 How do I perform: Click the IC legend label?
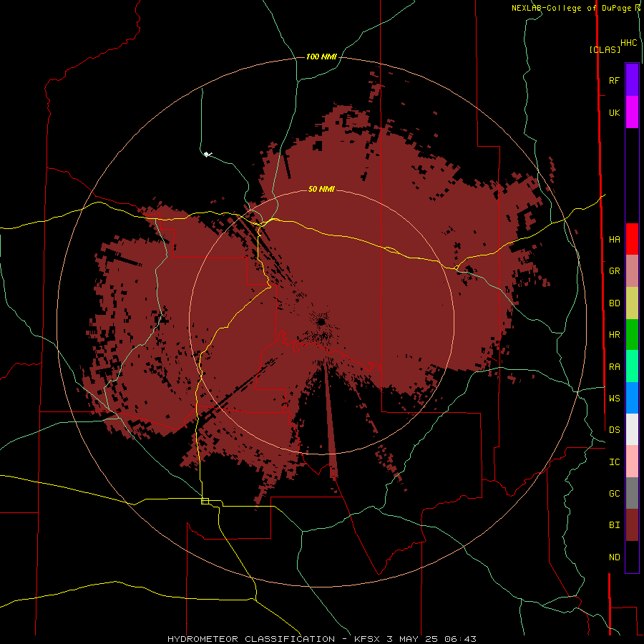(614, 462)
